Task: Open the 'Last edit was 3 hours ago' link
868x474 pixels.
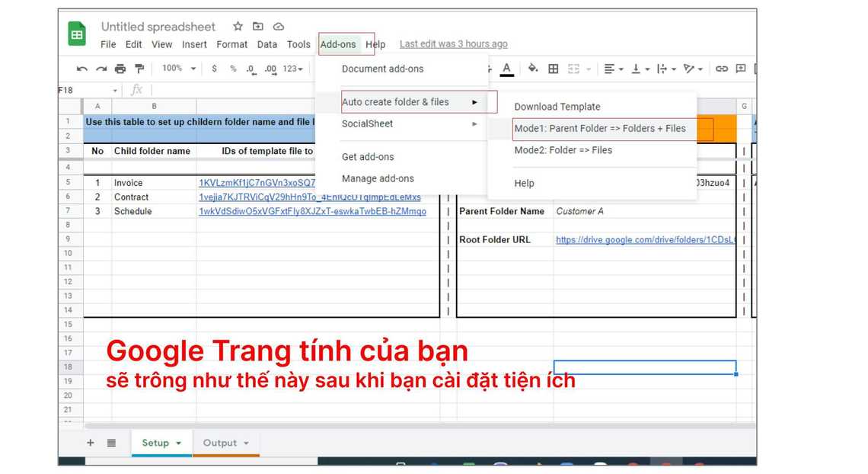Action: tap(453, 44)
